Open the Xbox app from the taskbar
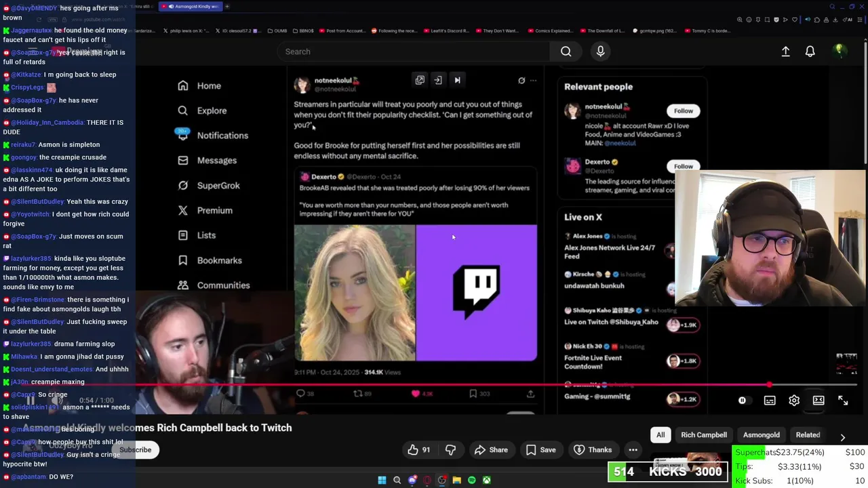This screenshot has width=868, height=488. (487, 480)
